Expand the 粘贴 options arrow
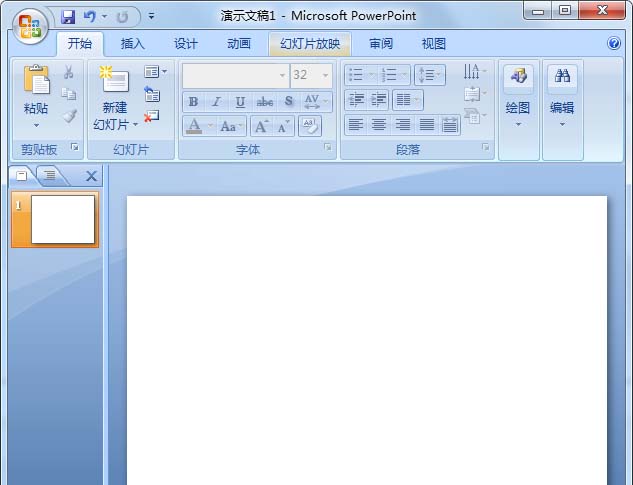Image resolution: width=633 pixels, height=485 pixels. coord(36,126)
